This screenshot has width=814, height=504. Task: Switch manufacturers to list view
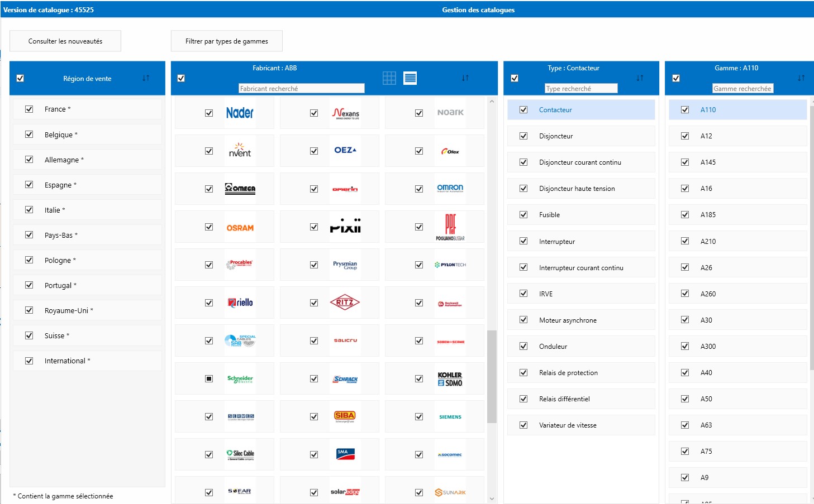410,78
